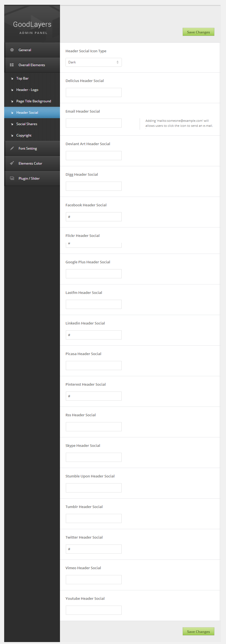Screen dimensions: 226x644
Task: Click the paintbrush icon beside Elements Color
Action: coord(12,163)
